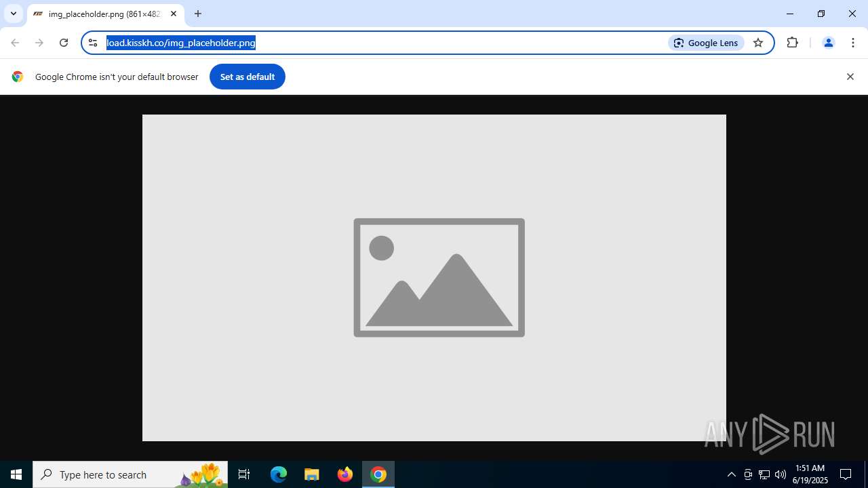Restore down the Chrome window
868x488 pixels.
tap(821, 14)
